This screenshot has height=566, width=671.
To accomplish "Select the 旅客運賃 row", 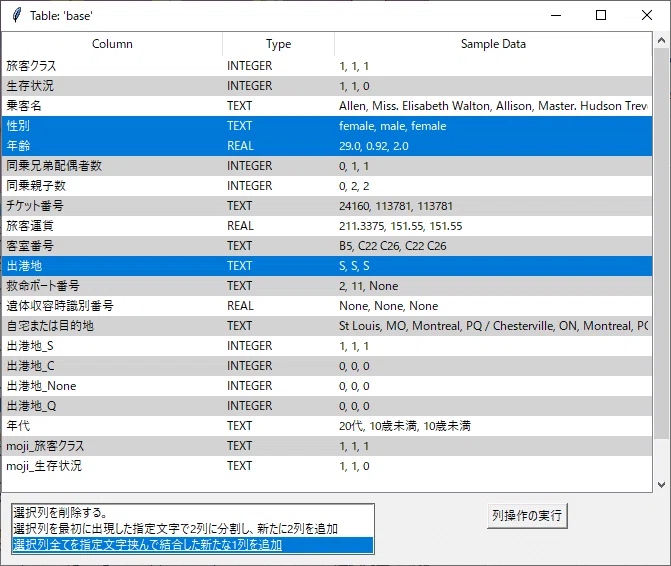I will (x=327, y=226).
